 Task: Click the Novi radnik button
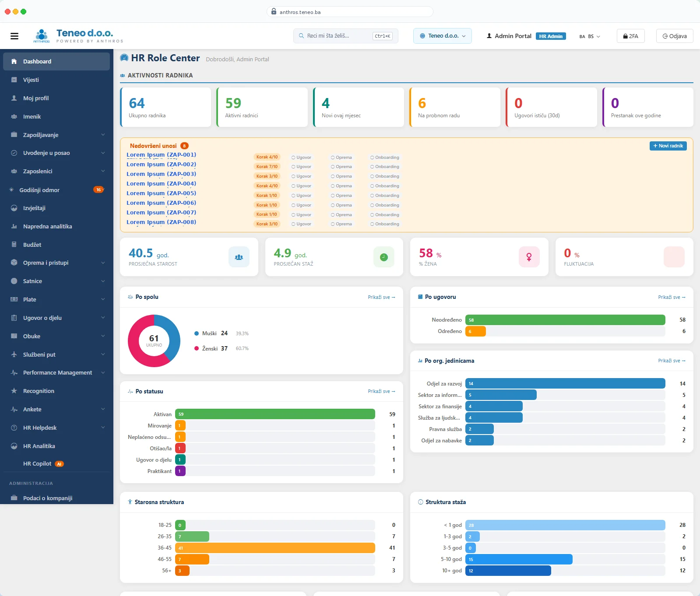(x=668, y=146)
